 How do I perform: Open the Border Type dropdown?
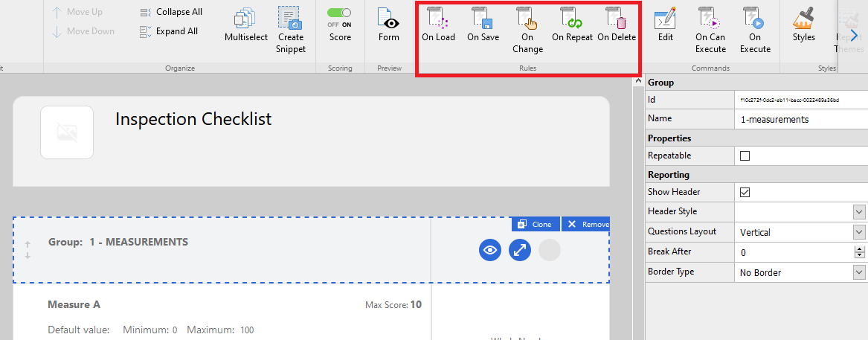click(859, 273)
